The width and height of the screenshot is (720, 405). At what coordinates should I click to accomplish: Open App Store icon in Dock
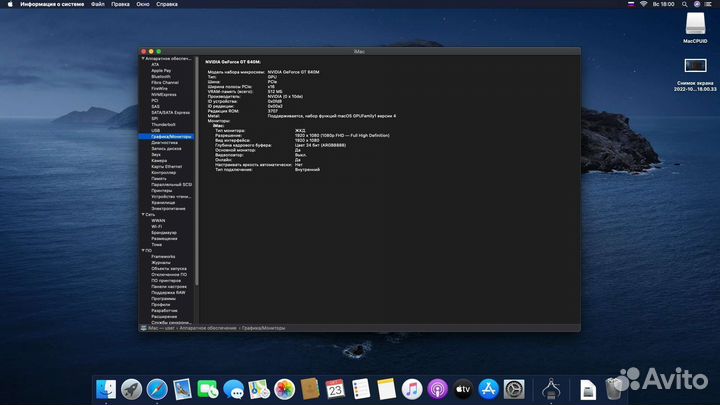point(488,389)
